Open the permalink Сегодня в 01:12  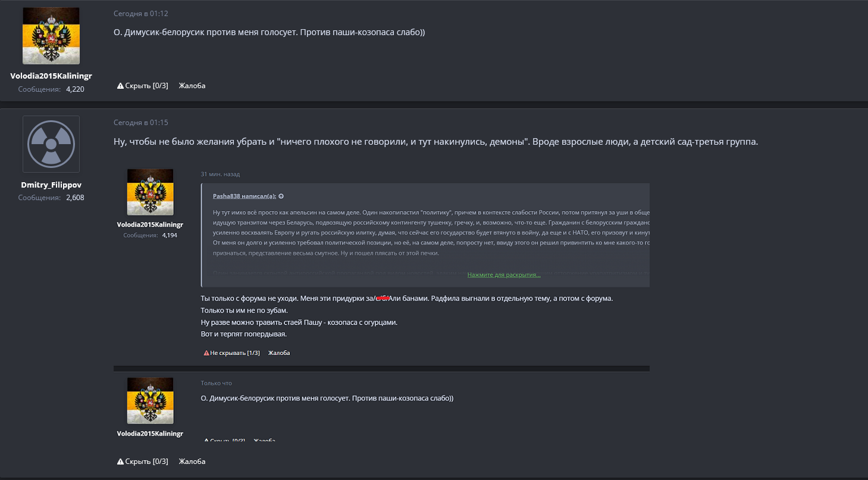coord(141,13)
